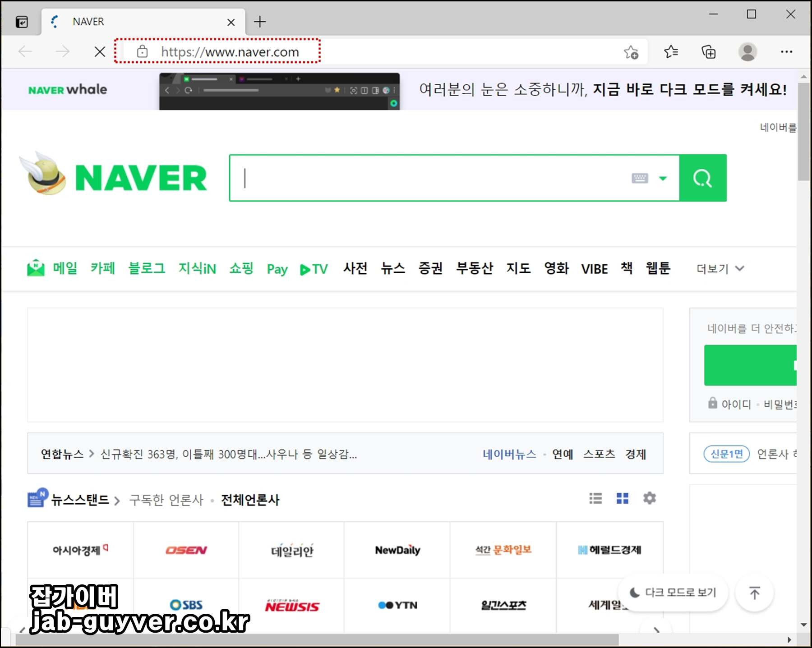The width and height of the screenshot is (812, 648).
Task: Click the 아이디 find ID link
Action: coord(736,404)
